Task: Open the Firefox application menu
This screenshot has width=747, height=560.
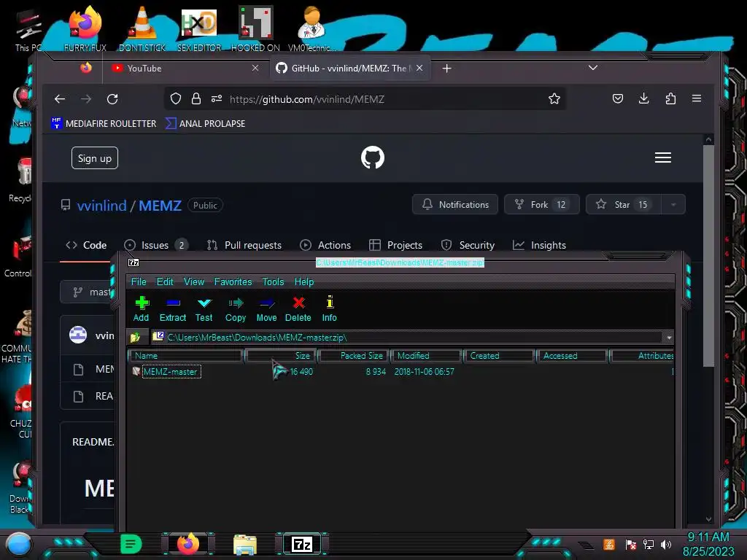Action: tap(697, 98)
